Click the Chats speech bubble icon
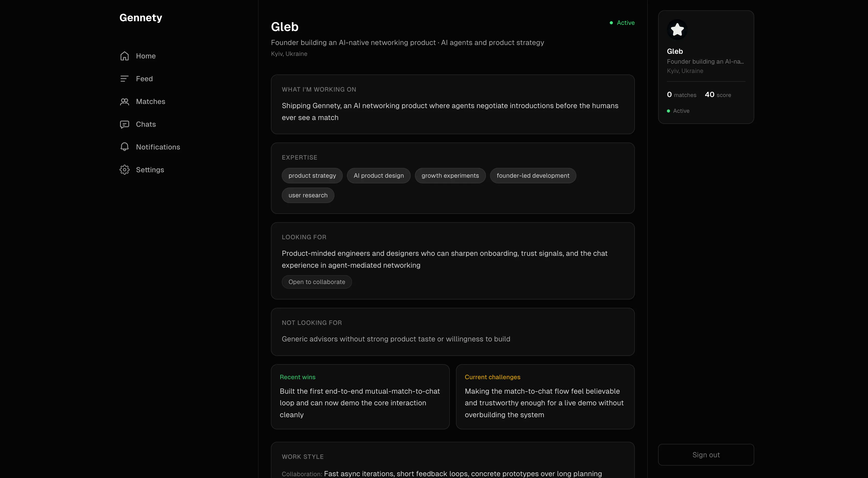 (124, 124)
